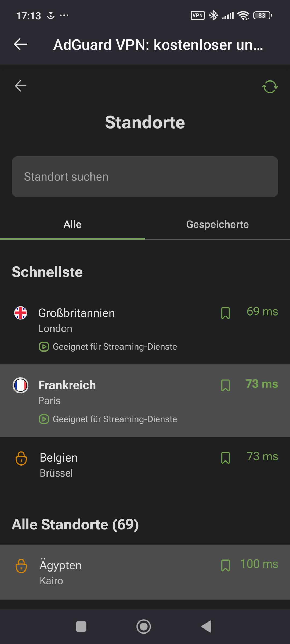The width and height of the screenshot is (290, 644).
Task: Save Belgien Brüssel with the bookmark icon
Action: pos(225,458)
